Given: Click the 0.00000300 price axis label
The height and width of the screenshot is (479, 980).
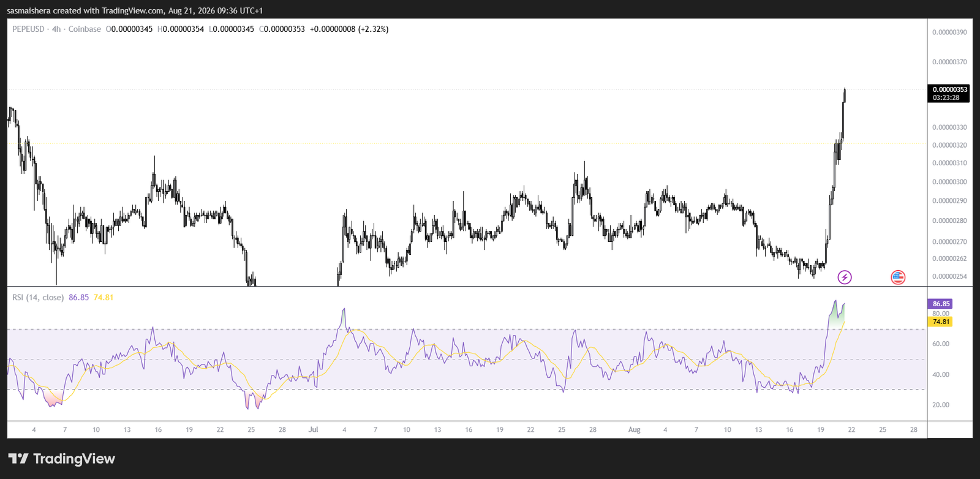Looking at the screenshot, I should tap(949, 182).
